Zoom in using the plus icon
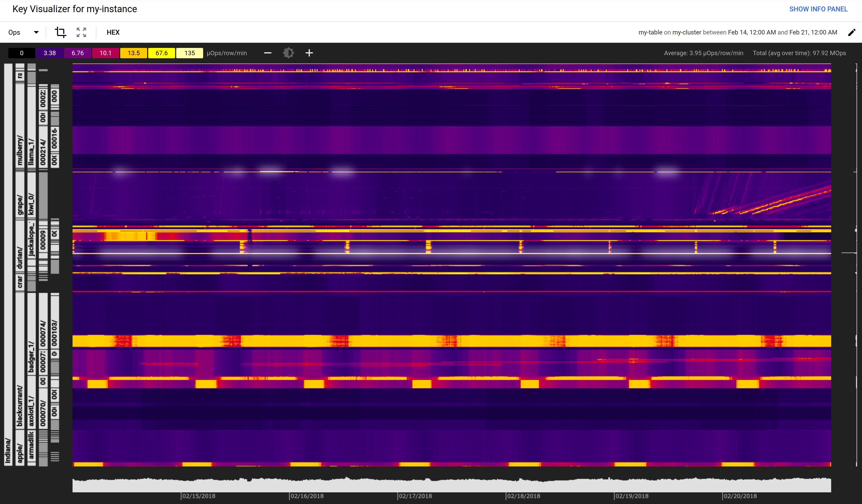Image resolution: width=862 pixels, height=504 pixels. pyautogui.click(x=309, y=53)
